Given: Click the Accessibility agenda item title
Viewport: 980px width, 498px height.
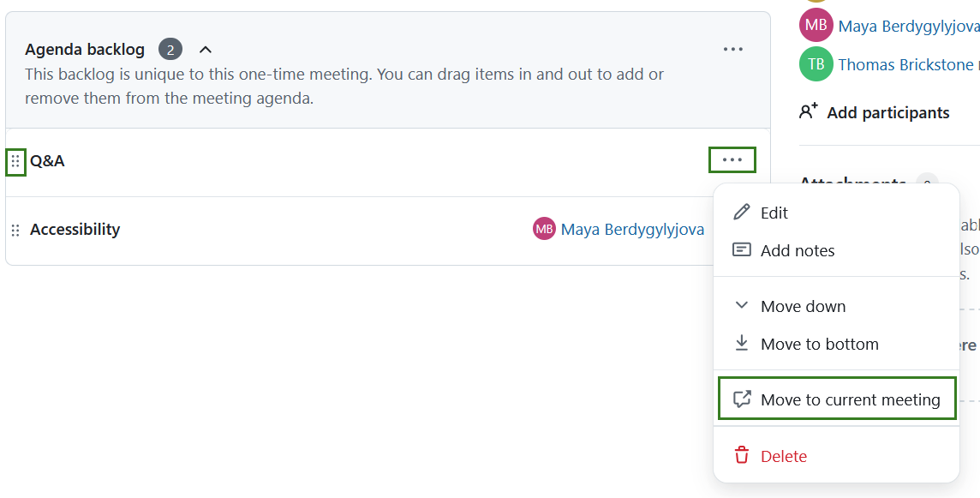Looking at the screenshot, I should point(75,229).
